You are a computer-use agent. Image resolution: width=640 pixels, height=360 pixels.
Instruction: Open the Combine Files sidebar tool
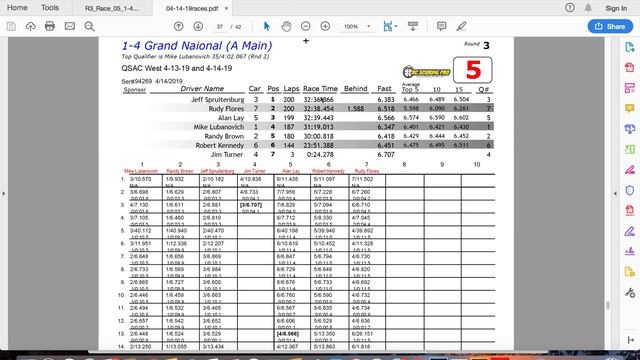pos(630,129)
